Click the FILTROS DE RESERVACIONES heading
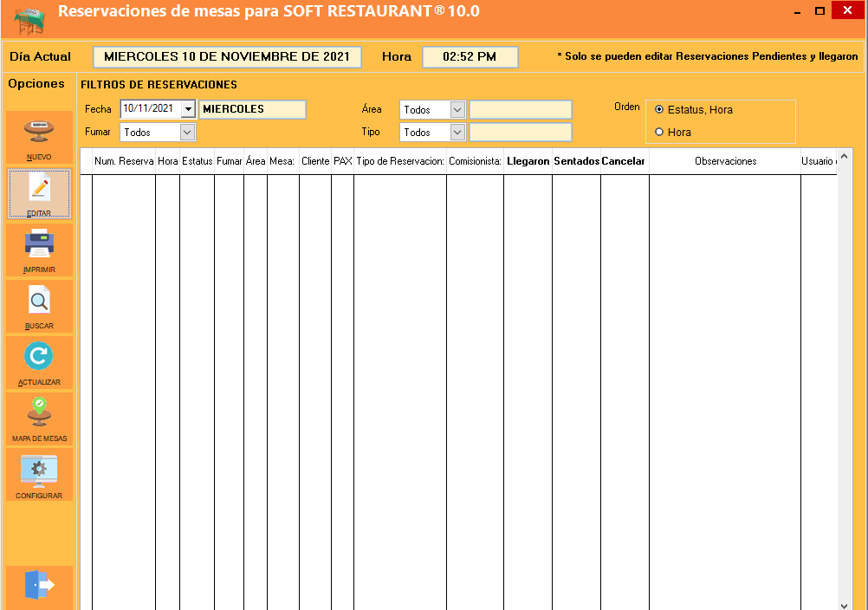Viewport: 868px width, 610px height. 159,85
